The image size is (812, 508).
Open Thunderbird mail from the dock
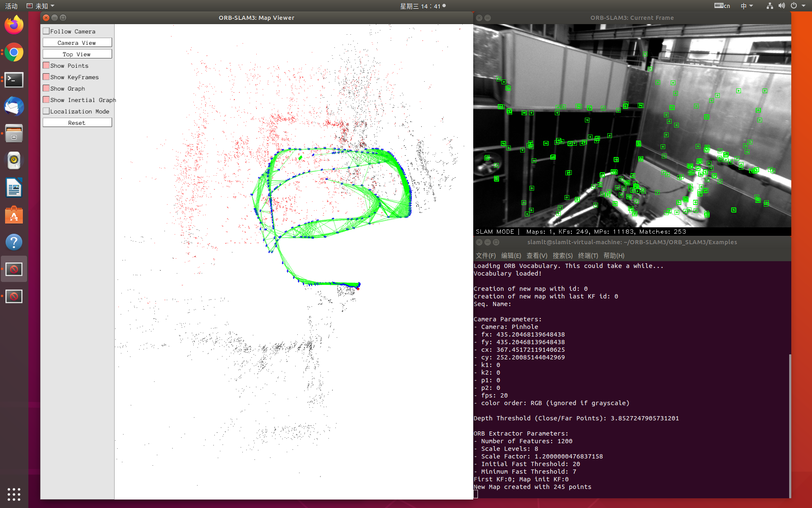[14, 107]
